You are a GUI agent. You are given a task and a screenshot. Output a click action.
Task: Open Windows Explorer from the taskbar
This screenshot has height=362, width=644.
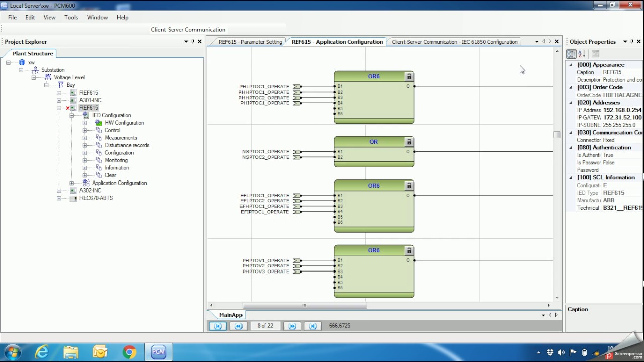[70, 352]
